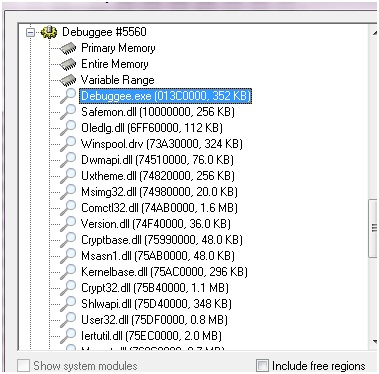Click the magnifier icon beside Winspool.drv
Image resolution: width=379 pixels, height=374 pixels.
(68, 144)
